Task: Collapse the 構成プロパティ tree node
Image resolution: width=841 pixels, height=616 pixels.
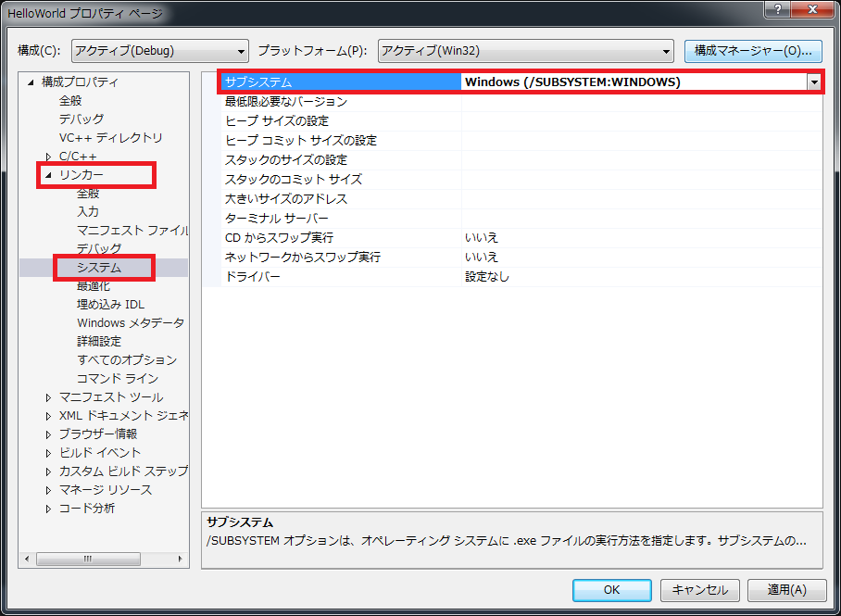Action: point(30,82)
